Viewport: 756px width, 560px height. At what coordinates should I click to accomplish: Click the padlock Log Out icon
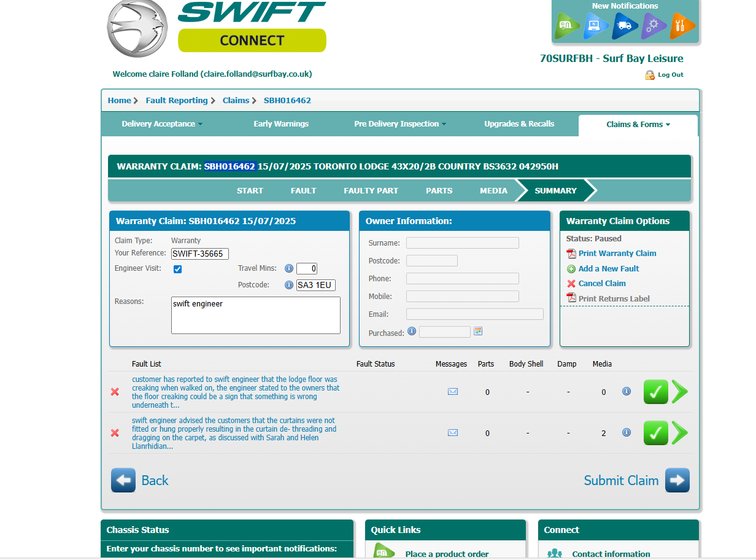pos(650,75)
